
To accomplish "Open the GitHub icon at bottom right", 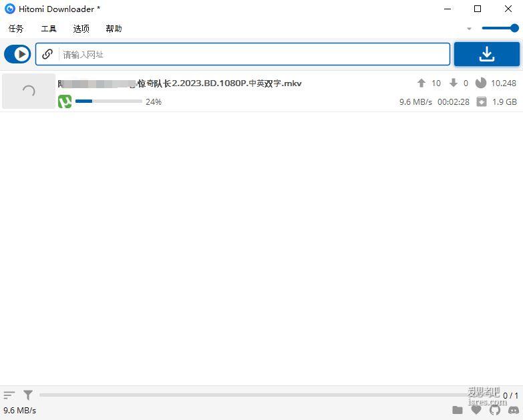I will coord(495,410).
